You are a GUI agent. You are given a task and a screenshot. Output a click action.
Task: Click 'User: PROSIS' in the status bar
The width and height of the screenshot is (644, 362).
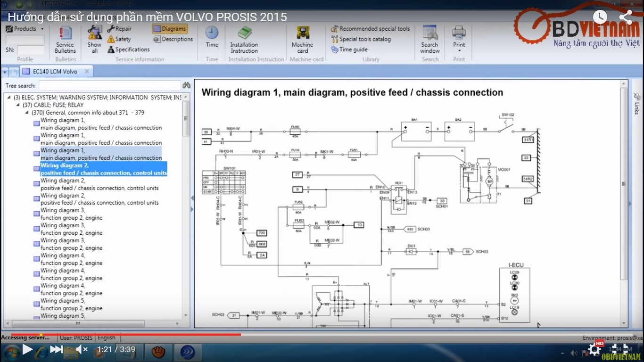(x=76, y=337)
